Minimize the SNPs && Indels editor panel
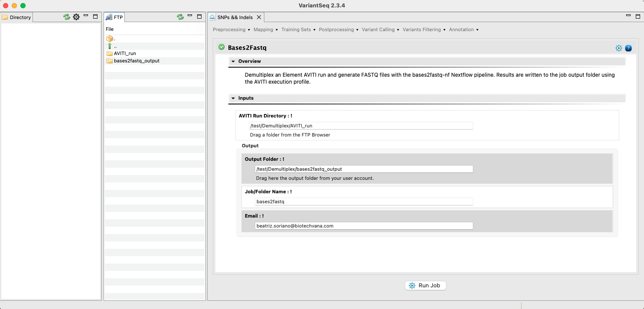This screenshot has width=644, height=309. click(x=628, y=16)
